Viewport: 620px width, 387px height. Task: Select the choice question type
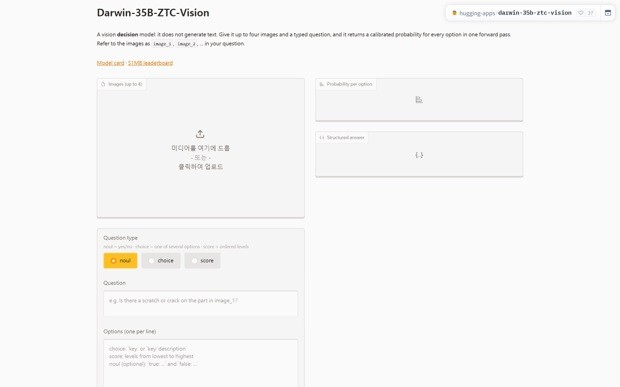click(x=161, y=261)
